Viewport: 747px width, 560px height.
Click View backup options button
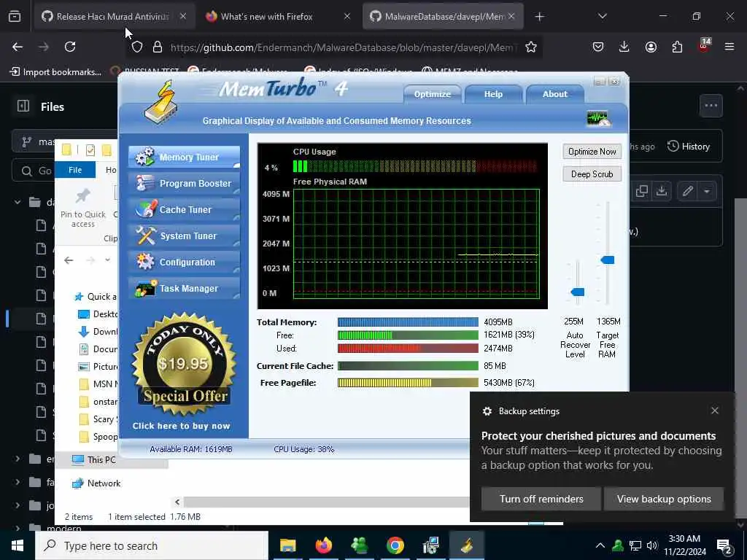tap(664, 499)
